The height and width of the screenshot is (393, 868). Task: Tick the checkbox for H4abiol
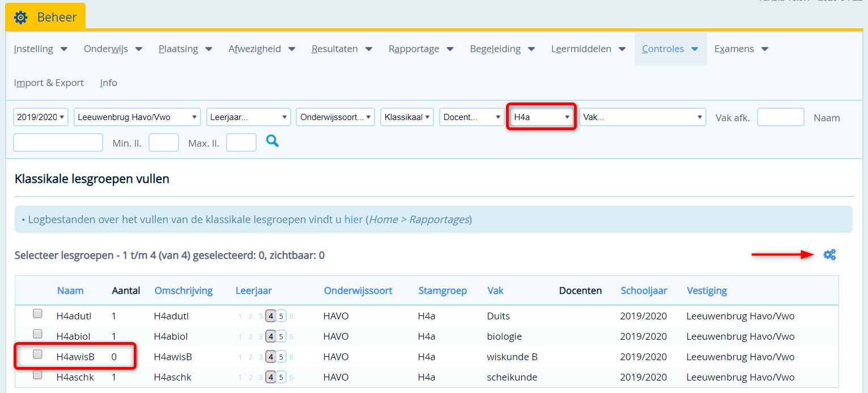pyautogui.click(x=37, y=334)
